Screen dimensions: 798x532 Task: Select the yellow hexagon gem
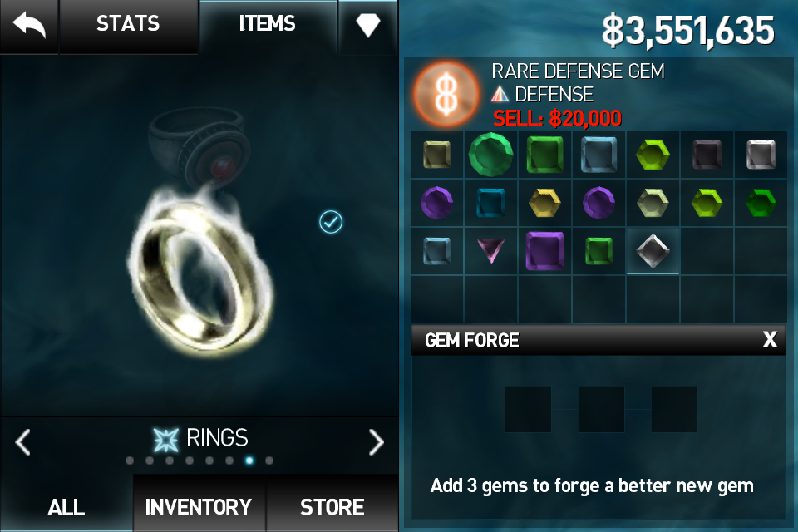pos(544,203)
